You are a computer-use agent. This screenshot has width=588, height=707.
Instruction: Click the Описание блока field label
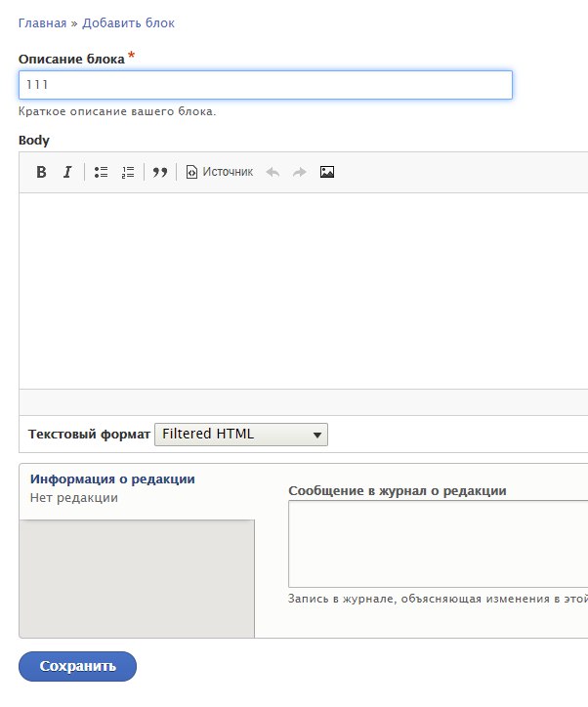(x=71, y=59)
